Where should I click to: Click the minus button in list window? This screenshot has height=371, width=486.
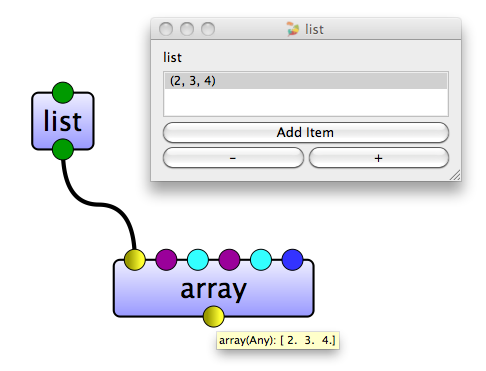[233, 158]
